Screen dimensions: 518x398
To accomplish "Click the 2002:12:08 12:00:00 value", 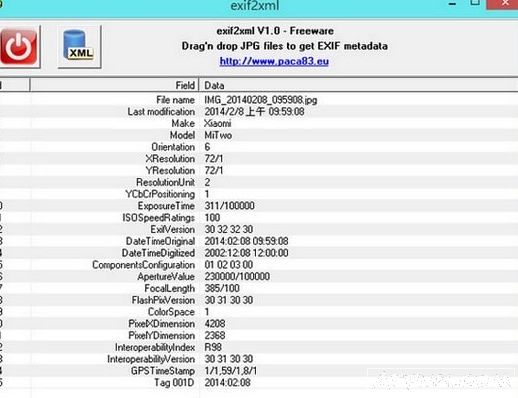I will (x=246, y=253).
